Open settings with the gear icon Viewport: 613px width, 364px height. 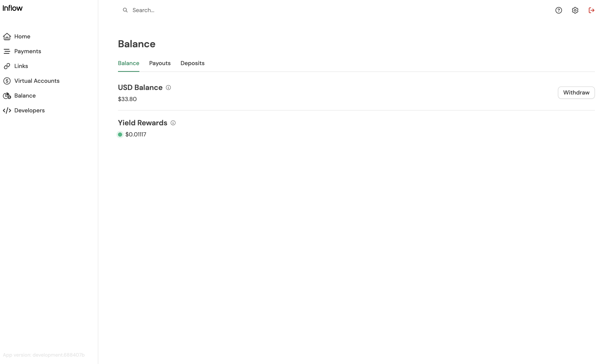point(575,10)
